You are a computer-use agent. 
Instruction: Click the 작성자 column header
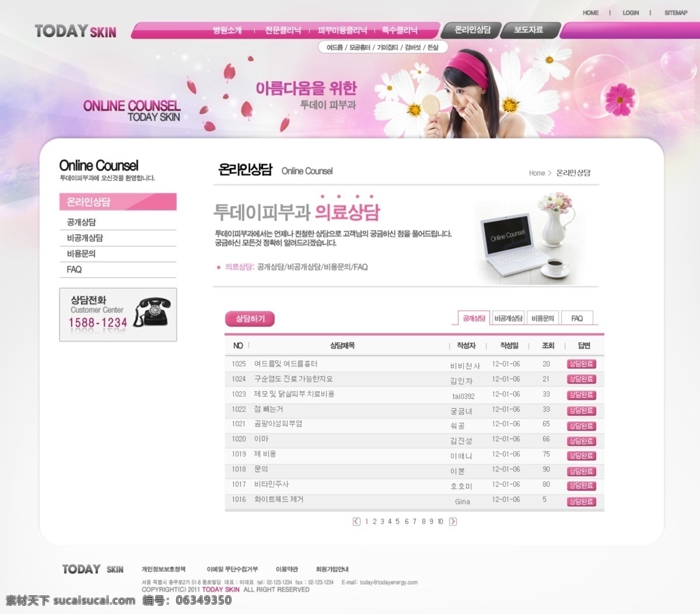(466, 346)
